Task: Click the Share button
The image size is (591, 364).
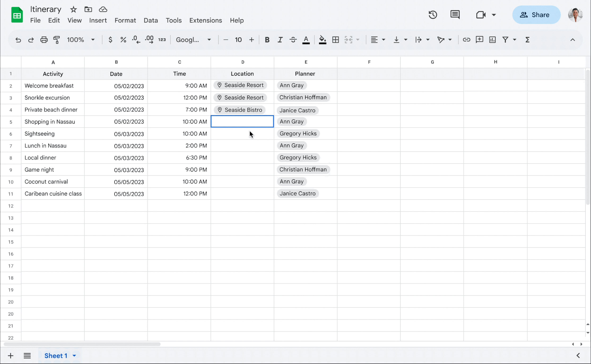Action: pyautogui.click(x=537, y=15)
